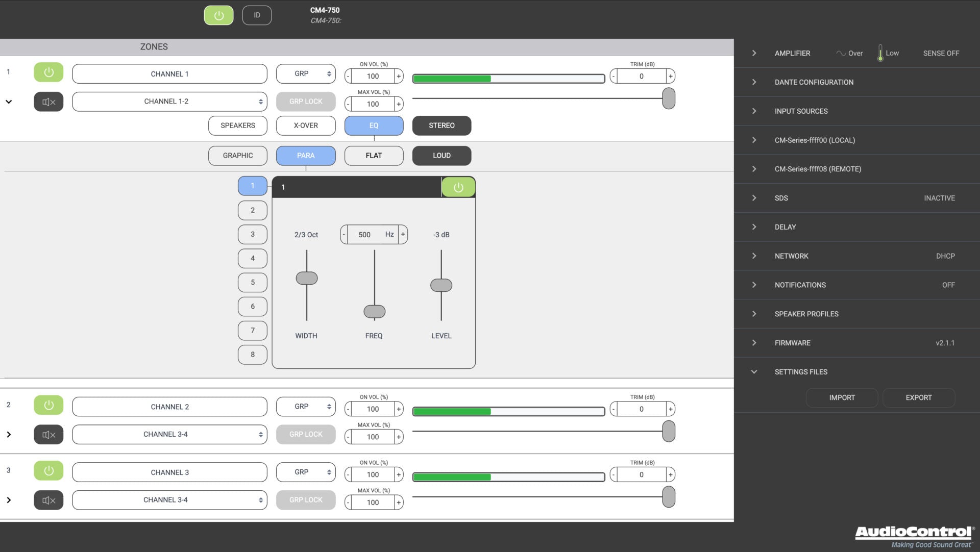Mute zone 1 with the speaker icon
This screenshot has width=980, height=552.
(48, 102)
